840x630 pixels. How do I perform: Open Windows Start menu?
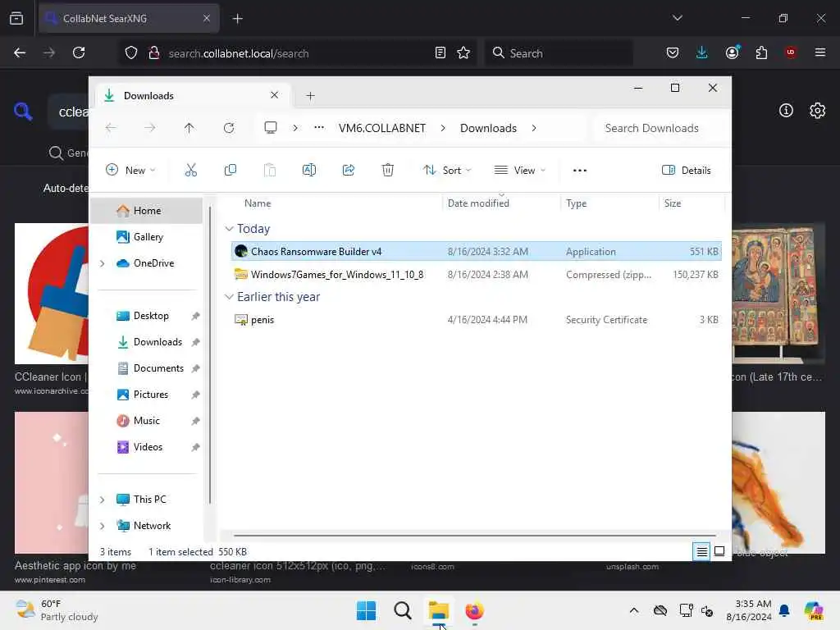(366, 610)
